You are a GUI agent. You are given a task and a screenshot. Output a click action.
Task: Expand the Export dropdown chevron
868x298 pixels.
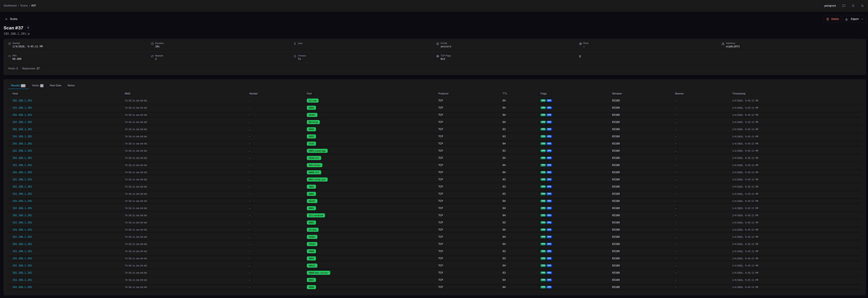pyautogui.click(x=862, y=19)
